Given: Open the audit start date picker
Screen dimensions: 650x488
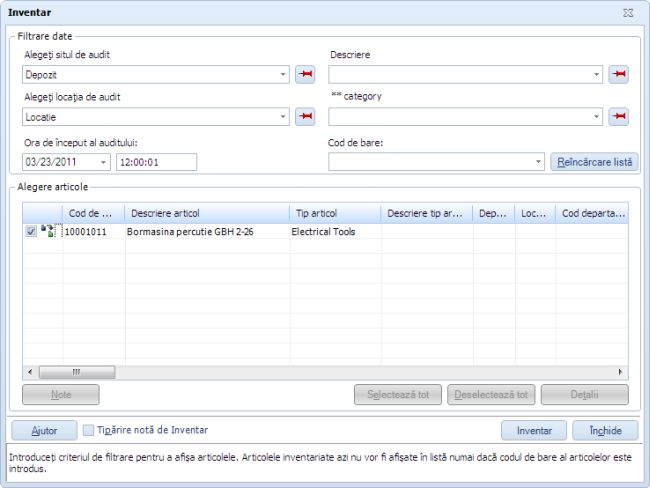Looking at the screenshot, I should [104, 162].
